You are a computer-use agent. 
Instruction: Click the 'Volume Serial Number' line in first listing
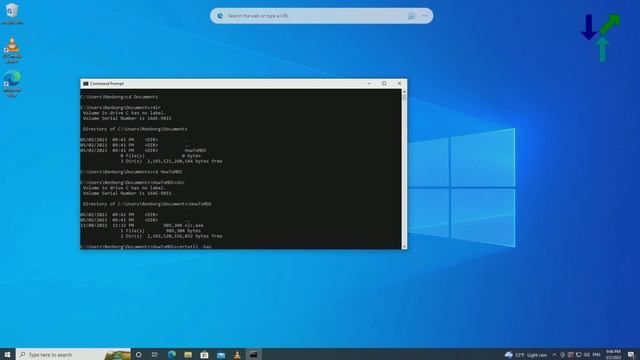coord(127,118)
